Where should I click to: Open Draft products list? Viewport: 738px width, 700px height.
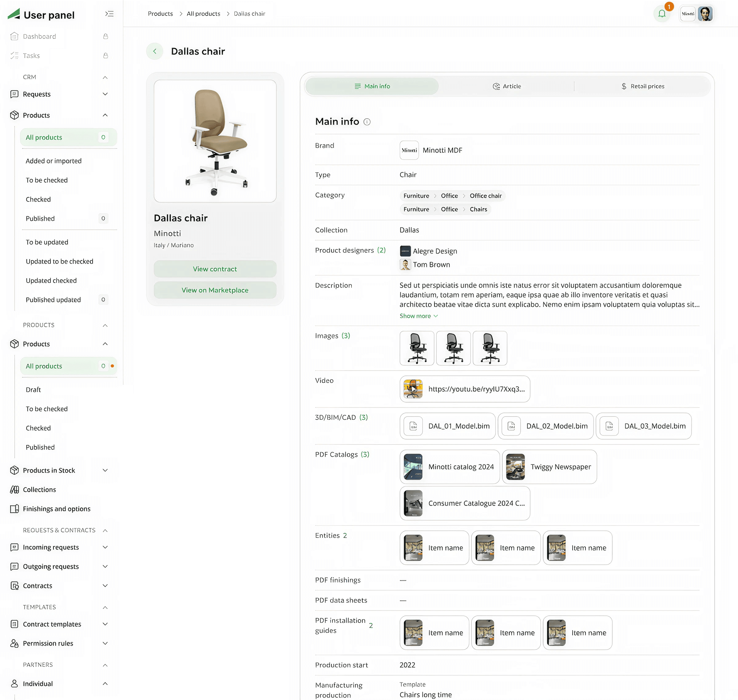point(33,390)
